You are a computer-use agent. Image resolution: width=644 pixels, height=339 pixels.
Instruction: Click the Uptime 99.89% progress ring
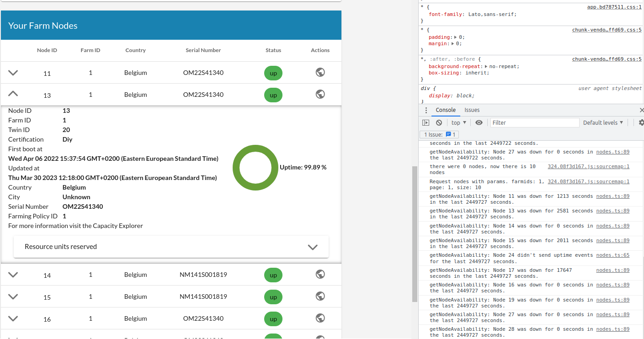[255, 168]
